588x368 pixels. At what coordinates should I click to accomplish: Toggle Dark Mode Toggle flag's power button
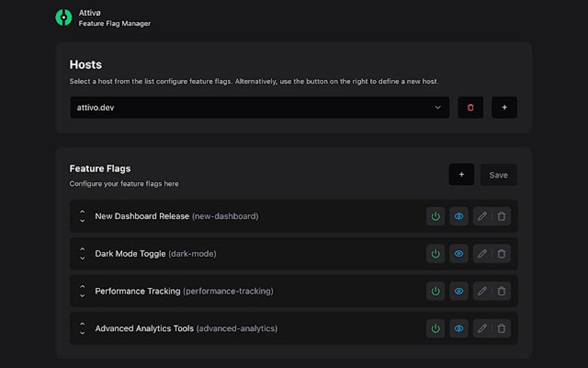pyautogui.click(x=435, y=253)
